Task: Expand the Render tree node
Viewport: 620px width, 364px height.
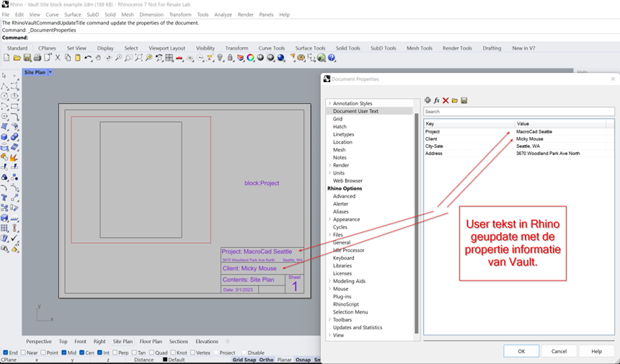Action: point(329,165)
